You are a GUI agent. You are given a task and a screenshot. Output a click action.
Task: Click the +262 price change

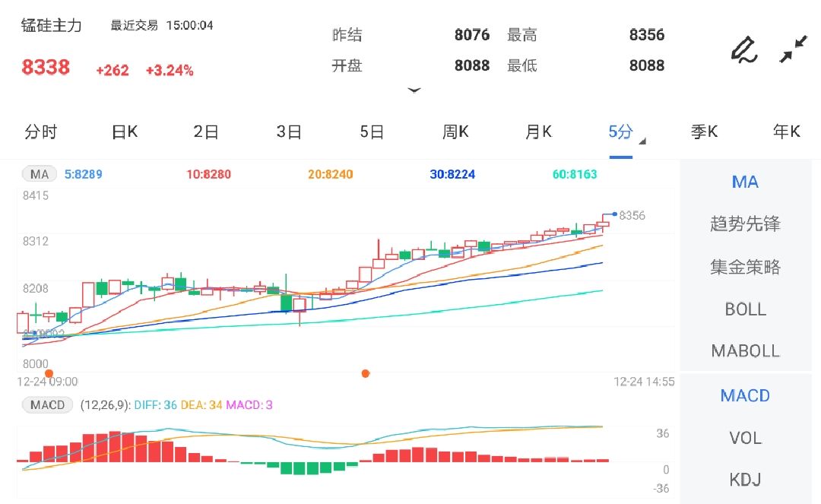[x=112, y=70]
